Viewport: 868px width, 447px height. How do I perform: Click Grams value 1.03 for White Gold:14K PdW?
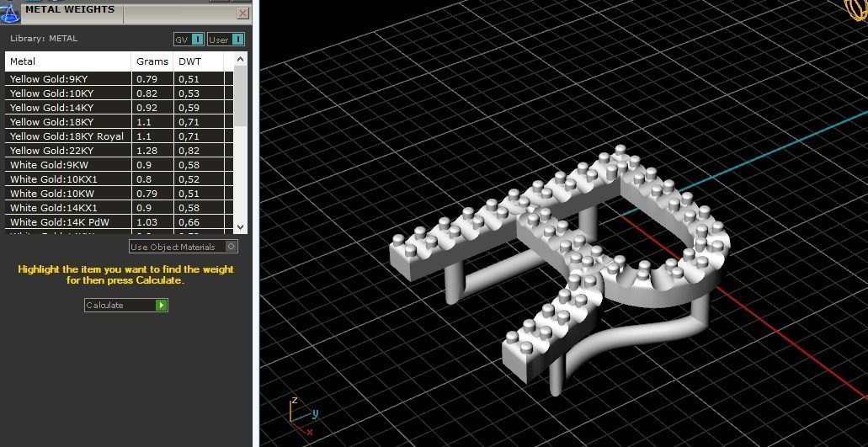(x=146, y=222)
